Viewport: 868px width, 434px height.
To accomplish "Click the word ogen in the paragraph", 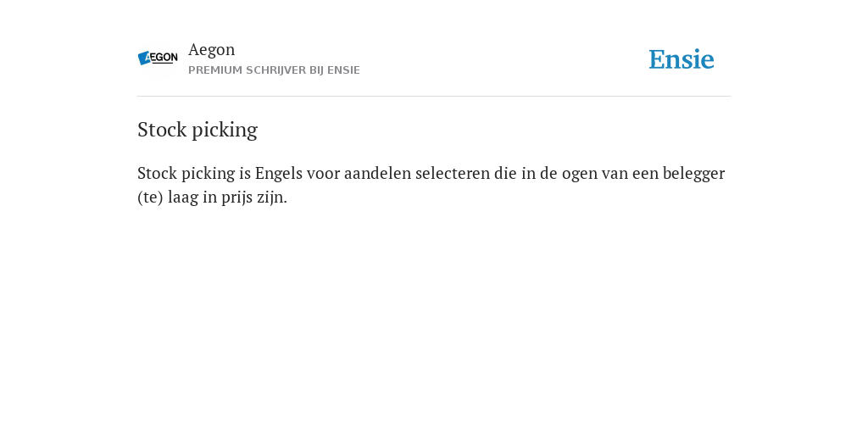I will (x=580, y=175).
